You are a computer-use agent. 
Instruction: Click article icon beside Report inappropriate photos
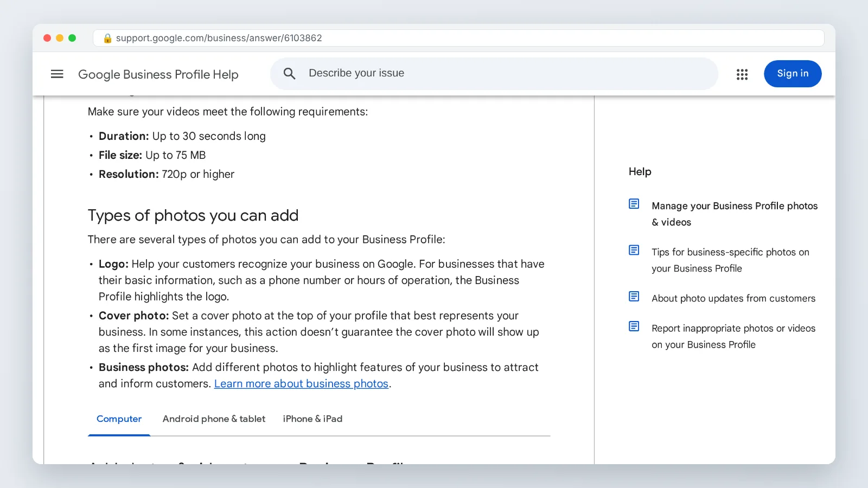click(634, 326)
